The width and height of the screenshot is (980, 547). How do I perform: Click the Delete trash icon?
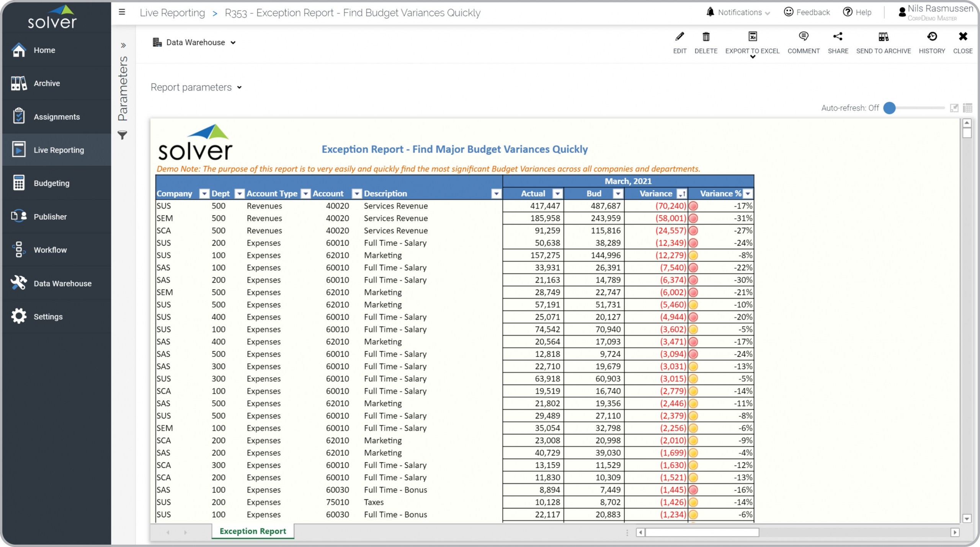point(706,37)
